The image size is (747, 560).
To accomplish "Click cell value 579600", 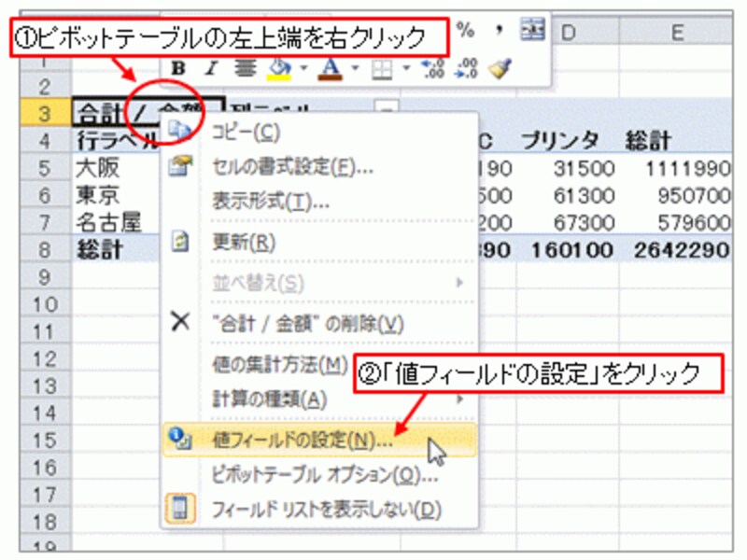I will 694,222.
